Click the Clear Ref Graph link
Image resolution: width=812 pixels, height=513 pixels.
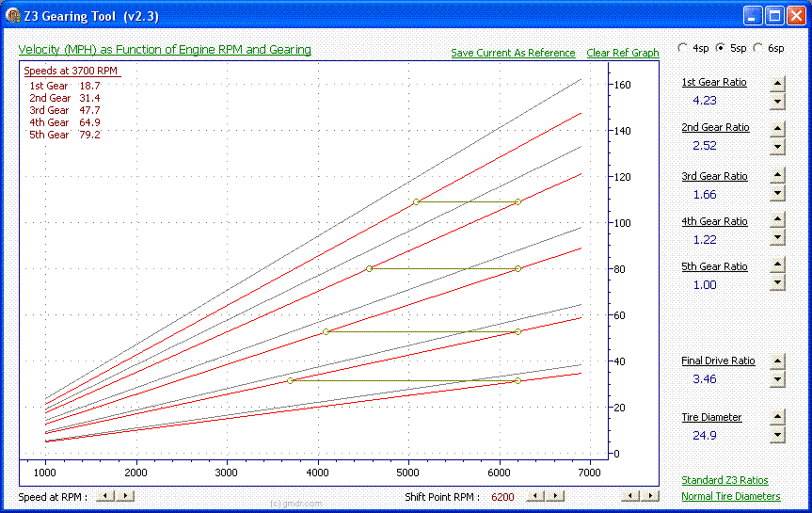[622, 53]
